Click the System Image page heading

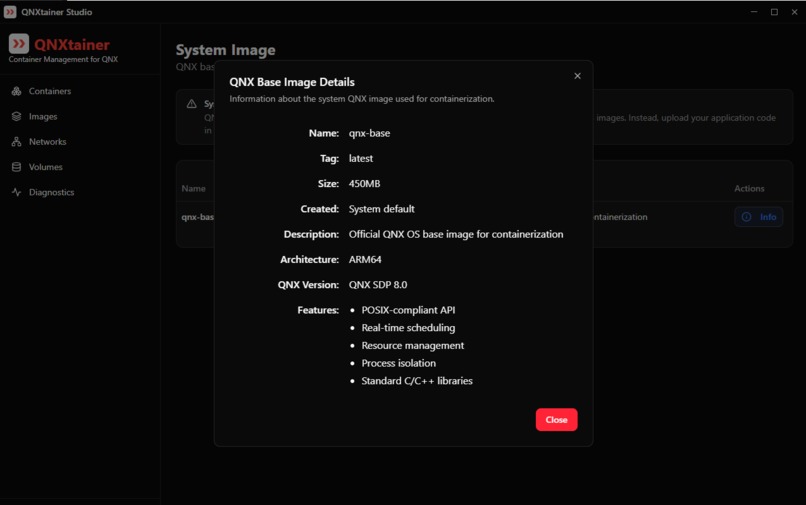pos(226,50)
